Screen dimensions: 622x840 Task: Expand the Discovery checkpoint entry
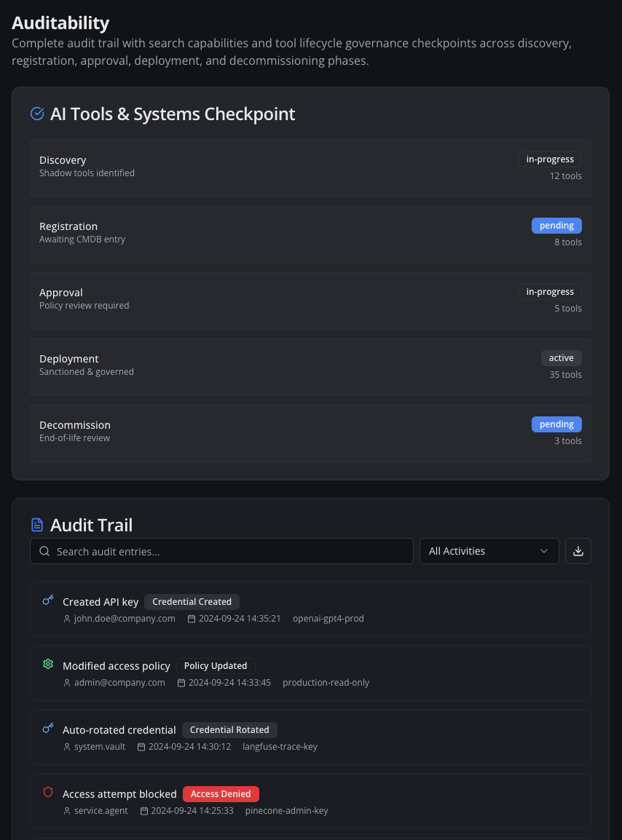[311, 168]
